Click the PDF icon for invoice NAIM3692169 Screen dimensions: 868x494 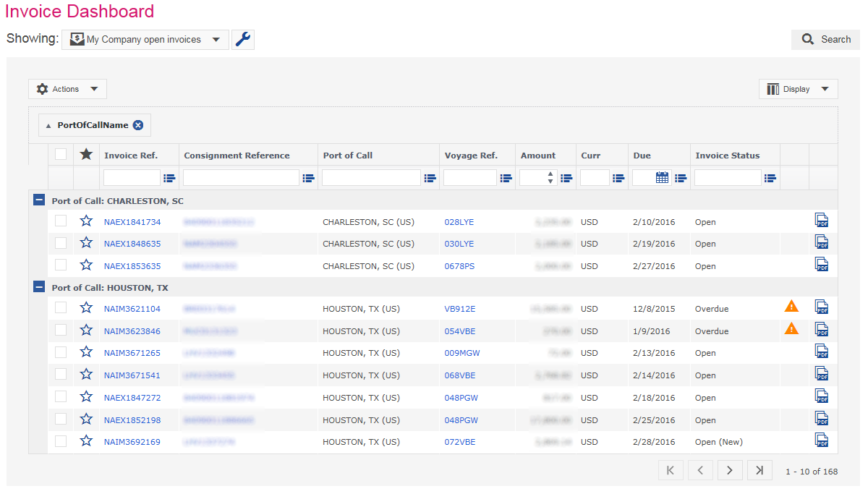[822, 440]
